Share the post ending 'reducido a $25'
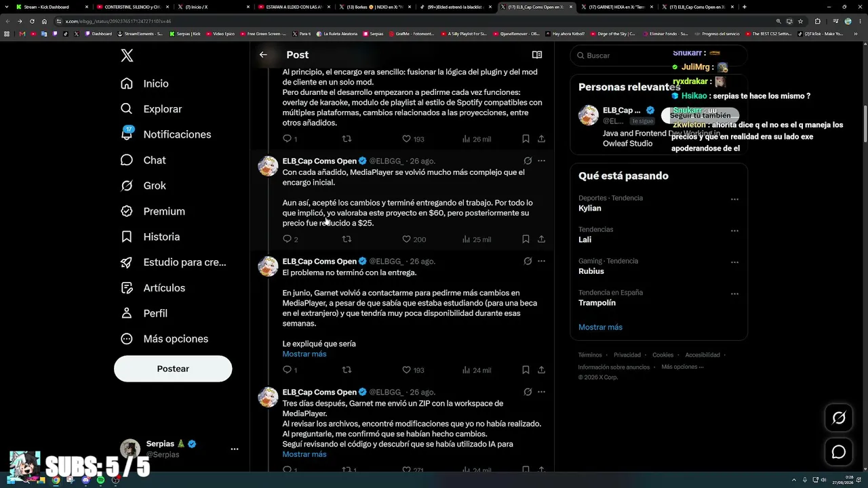The image size is (868, 488). [x=541, y=239]
